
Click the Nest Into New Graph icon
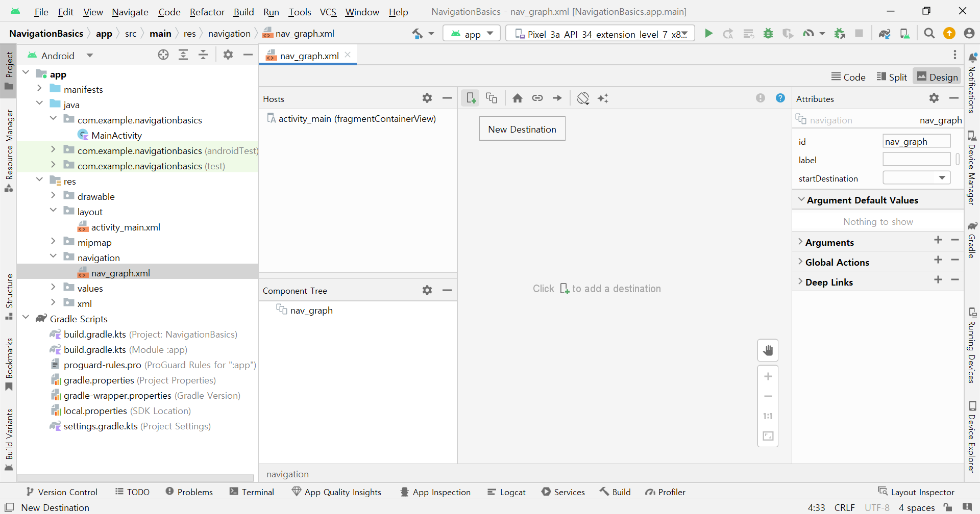(x=492, y=98)
